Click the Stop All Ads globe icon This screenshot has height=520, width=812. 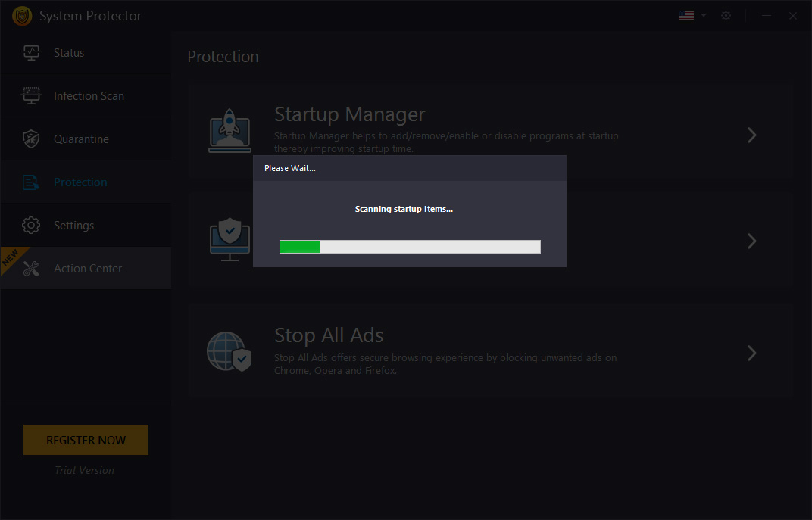pos(229,350)
